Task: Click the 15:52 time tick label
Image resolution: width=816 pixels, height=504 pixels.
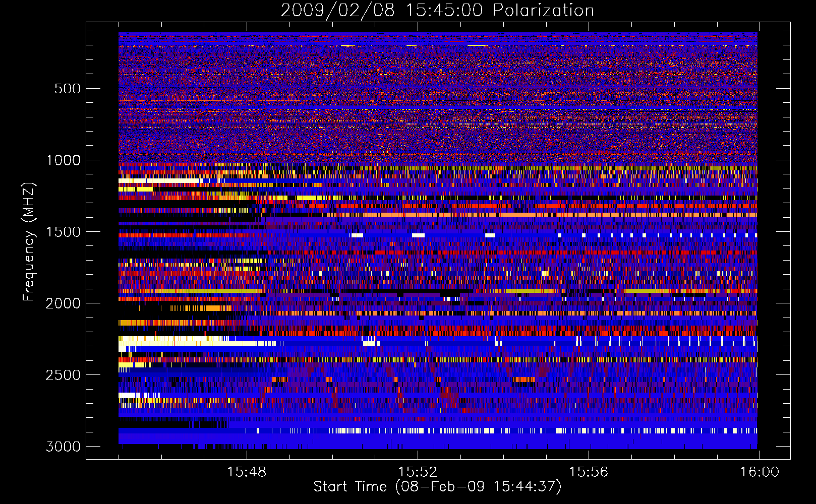Action: 418,472
